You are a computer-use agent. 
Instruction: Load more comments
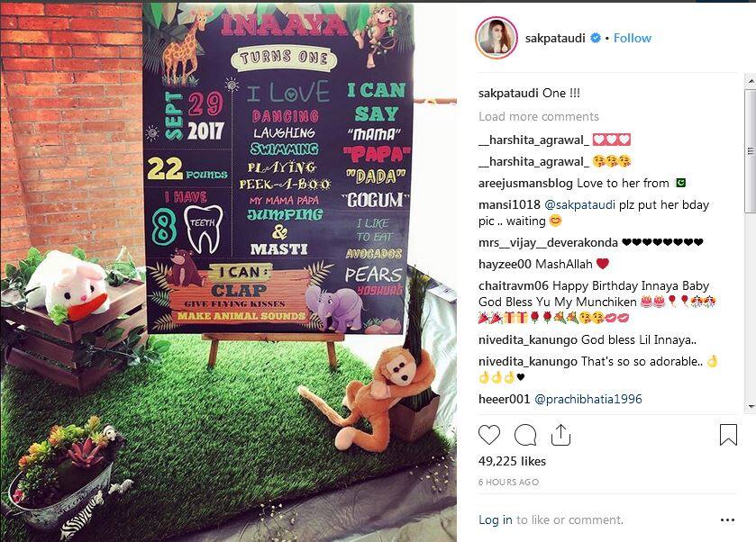pos(539,116)
